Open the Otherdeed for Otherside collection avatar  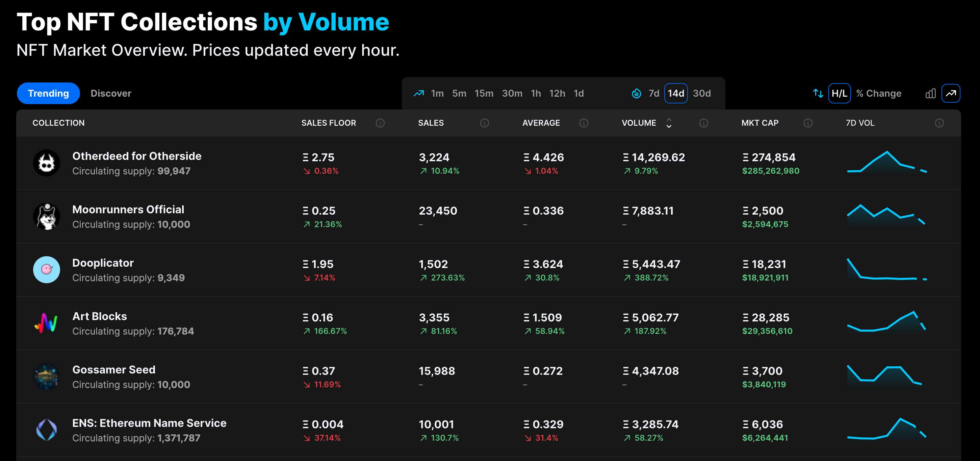point(46,163)
